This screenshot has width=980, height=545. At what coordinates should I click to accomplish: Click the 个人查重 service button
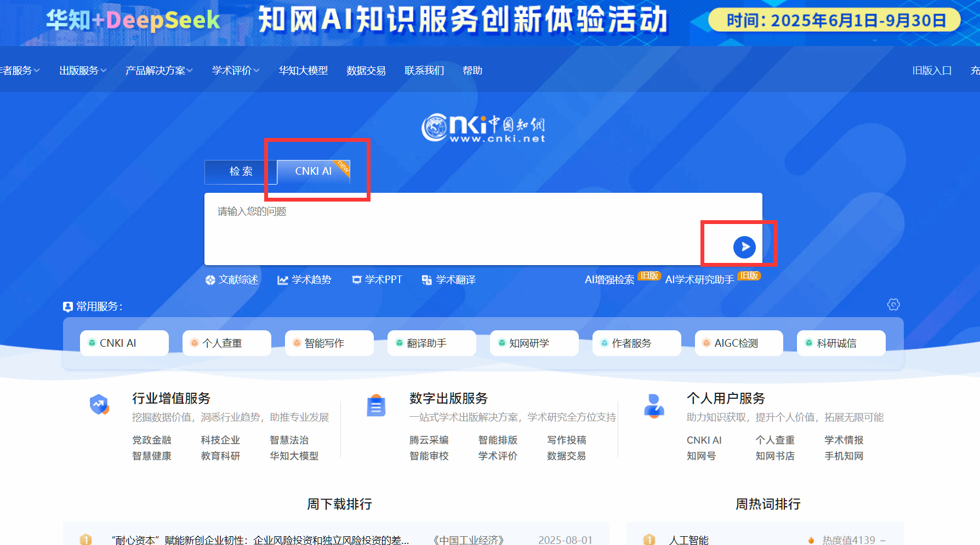[226, 343]
